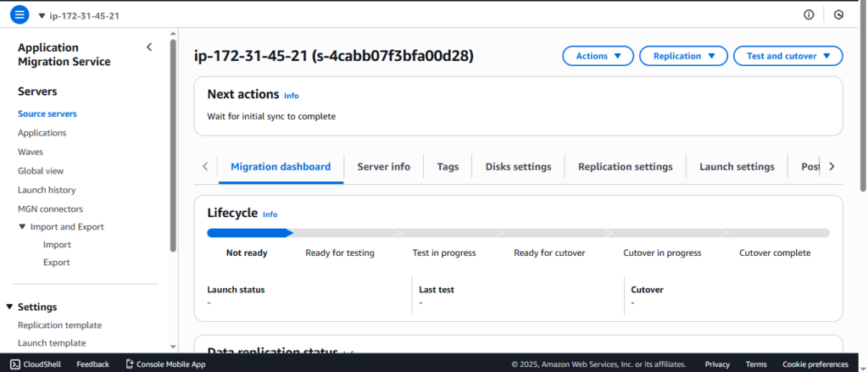The width and height of the screenshot is (868, 372).
Task: Go to Source servers in sidebar
Action: coord(47,114)
